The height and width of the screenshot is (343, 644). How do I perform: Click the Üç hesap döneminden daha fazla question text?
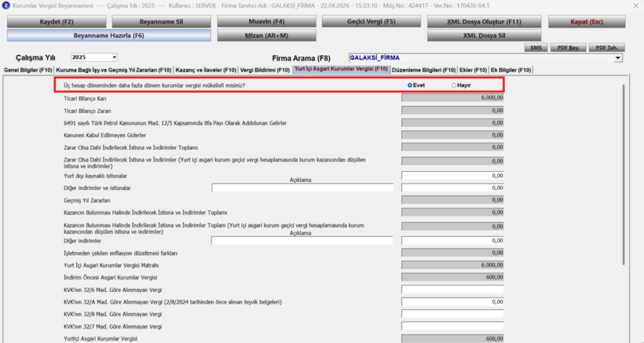[154, 86]
